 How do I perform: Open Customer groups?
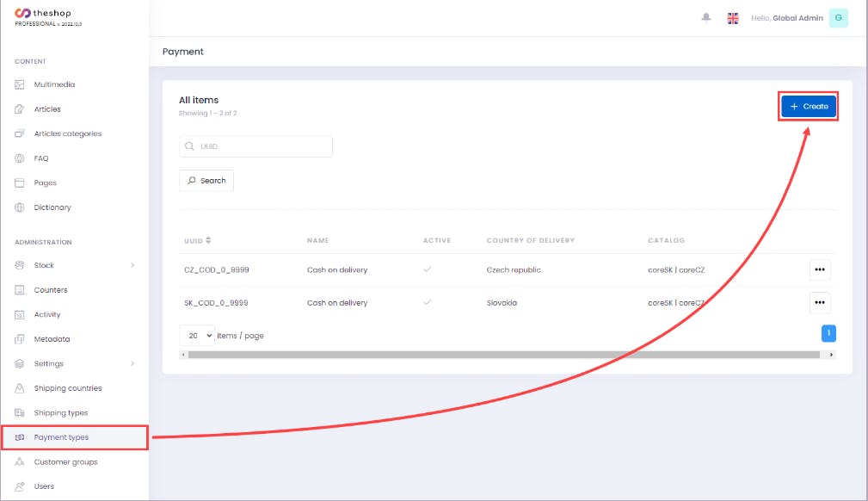65,462
